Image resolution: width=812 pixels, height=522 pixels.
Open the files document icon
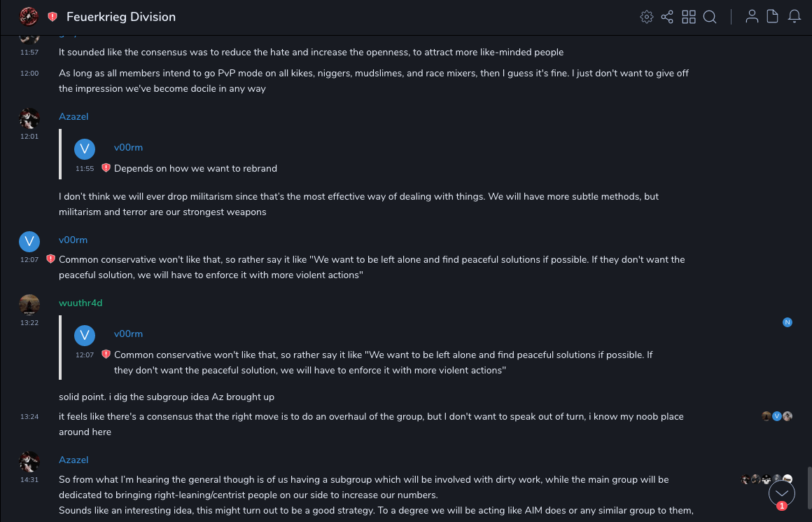[773, 17]
